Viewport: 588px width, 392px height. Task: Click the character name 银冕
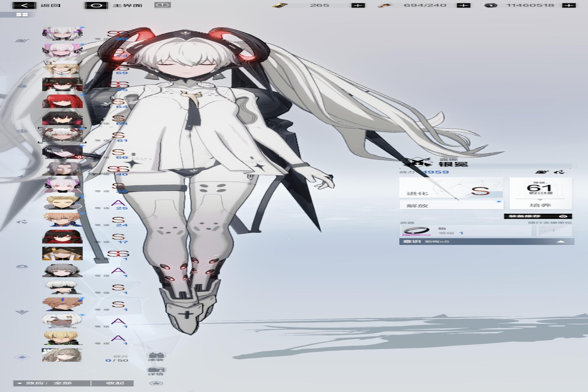(453, 164)
